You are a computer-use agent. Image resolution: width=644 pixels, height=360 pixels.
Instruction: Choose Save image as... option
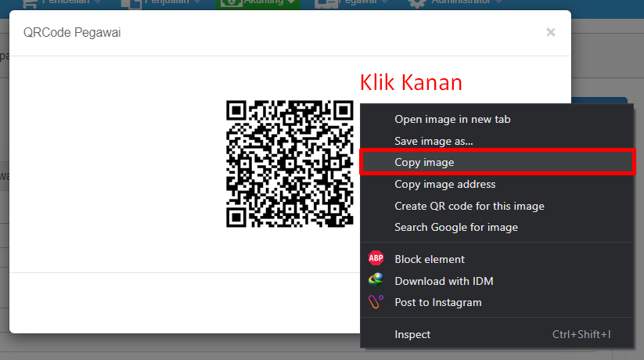pyautogui.click(x=497, y=141)
